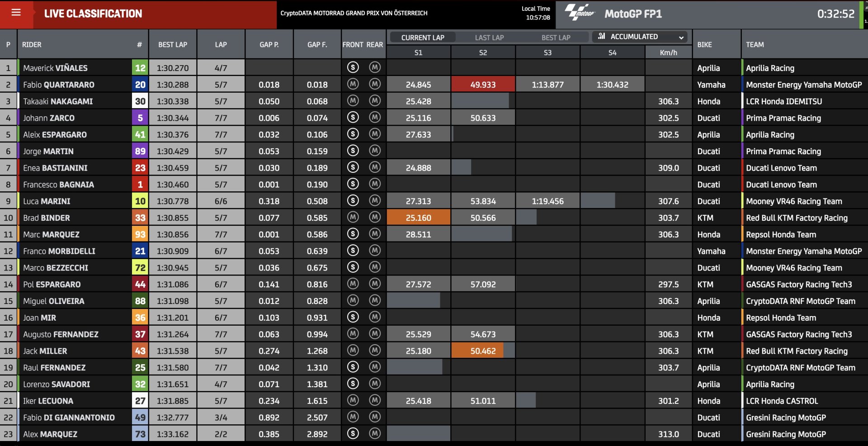Viewport: 868px width, 446px height.
Task: Click Augusto Fernandez front tyre M icon
Action: tap(353, 333)
